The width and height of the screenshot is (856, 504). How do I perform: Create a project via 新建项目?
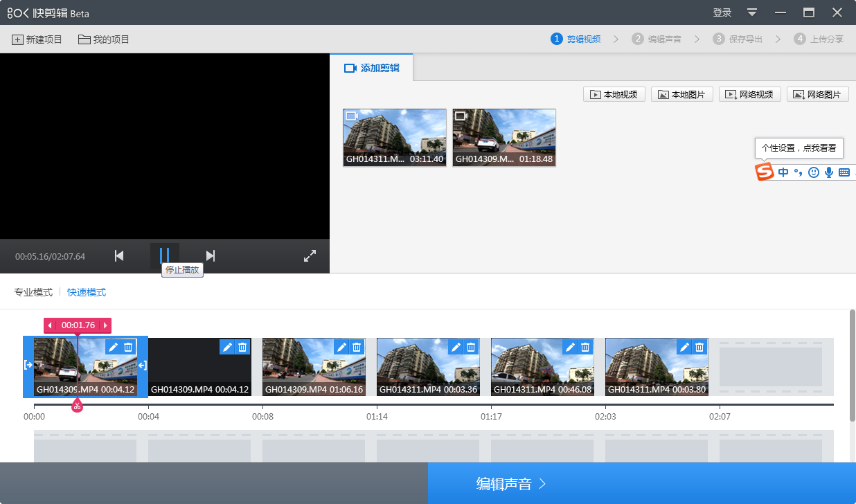pos(37,39)
